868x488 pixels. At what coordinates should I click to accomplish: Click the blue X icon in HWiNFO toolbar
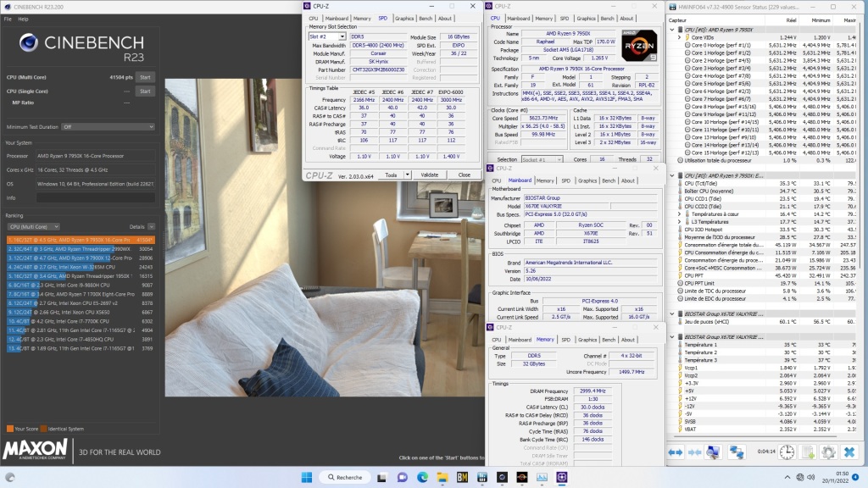point(849,452)
